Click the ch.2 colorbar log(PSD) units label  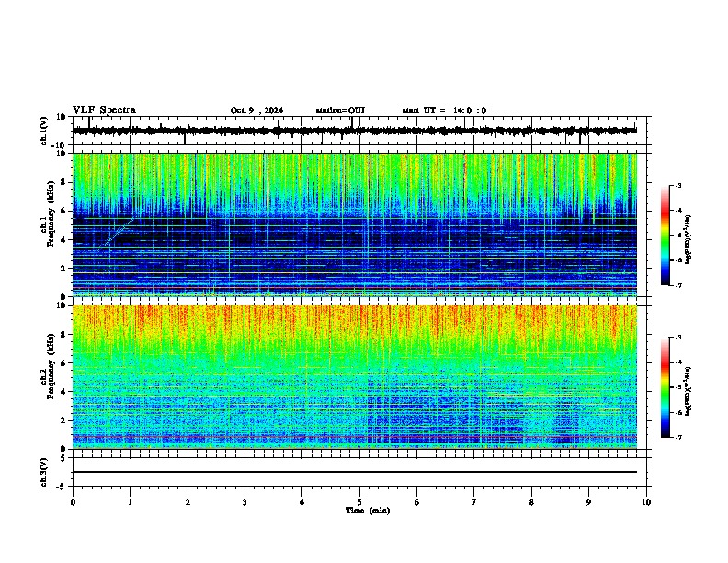(688, 391)
